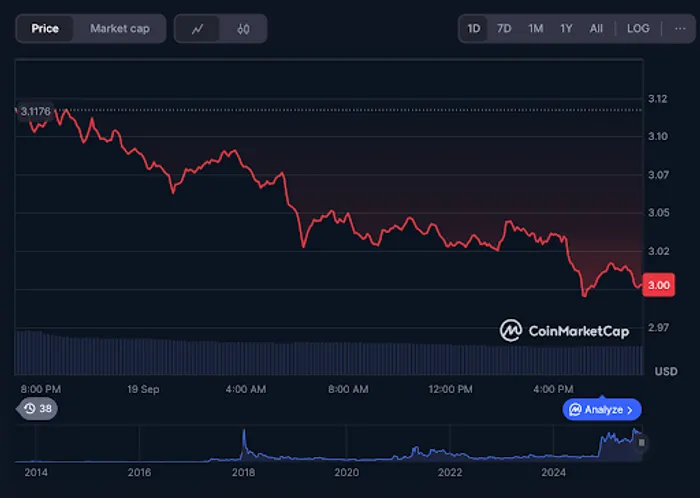Switch to candlestick chart view

tap(243, 29)
